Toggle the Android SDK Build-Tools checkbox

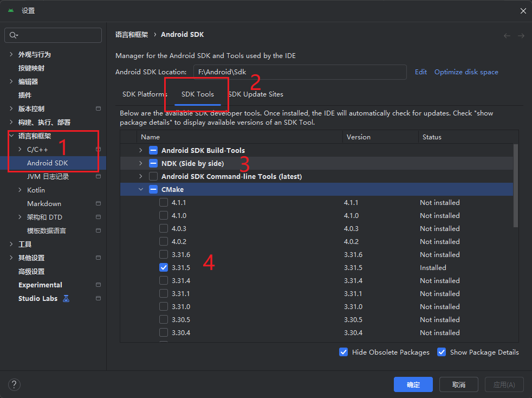tap(153, 150)
